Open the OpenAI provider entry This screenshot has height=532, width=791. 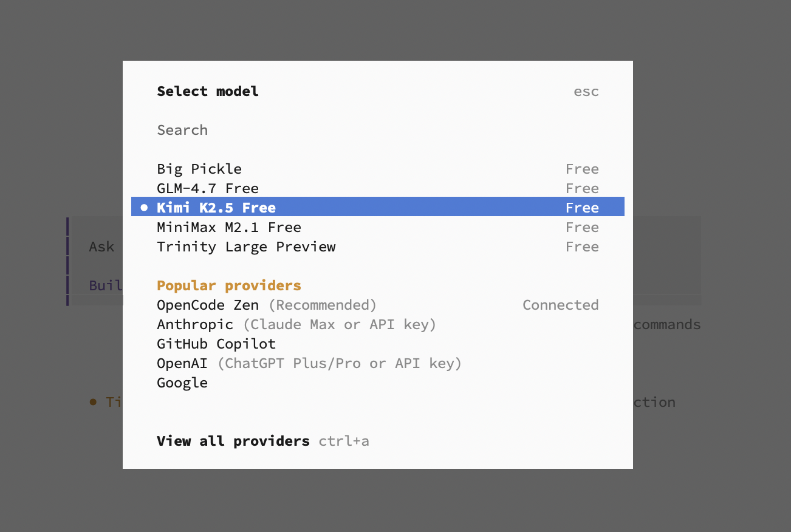pyautogui.click(x=182, y=363)
